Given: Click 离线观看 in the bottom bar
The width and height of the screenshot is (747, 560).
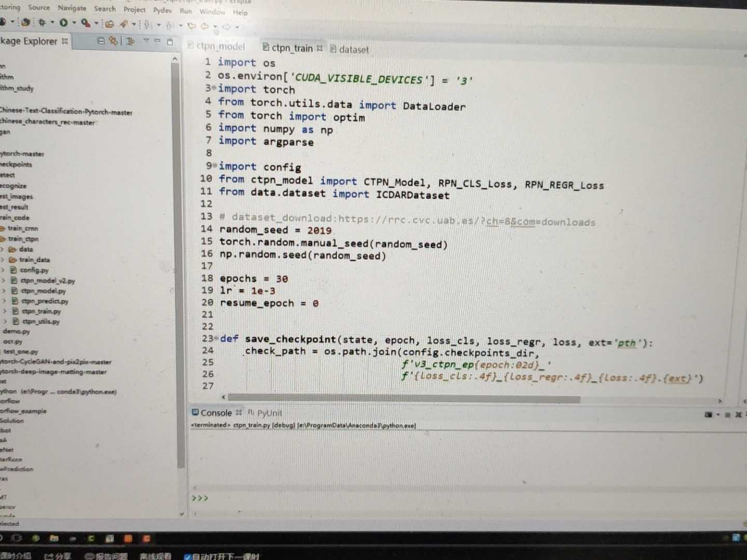Looking at the screenshot, I should 155,556.
